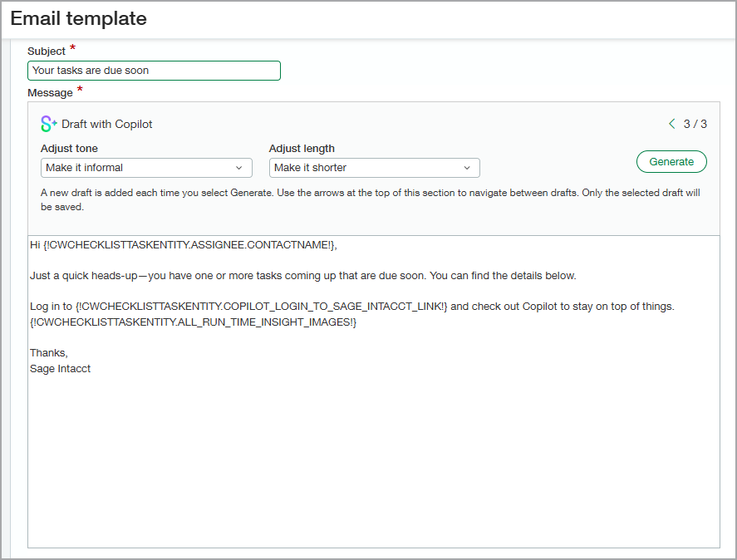Click the Adjust length dropdown chevron
This screenshot has height=560, width=737.
(468, 168)
